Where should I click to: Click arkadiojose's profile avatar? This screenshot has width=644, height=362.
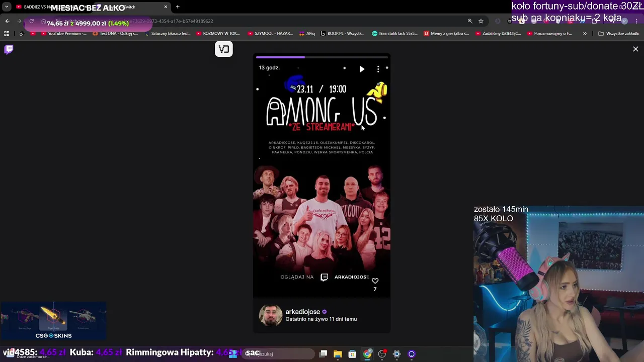(x=271, y=315)
